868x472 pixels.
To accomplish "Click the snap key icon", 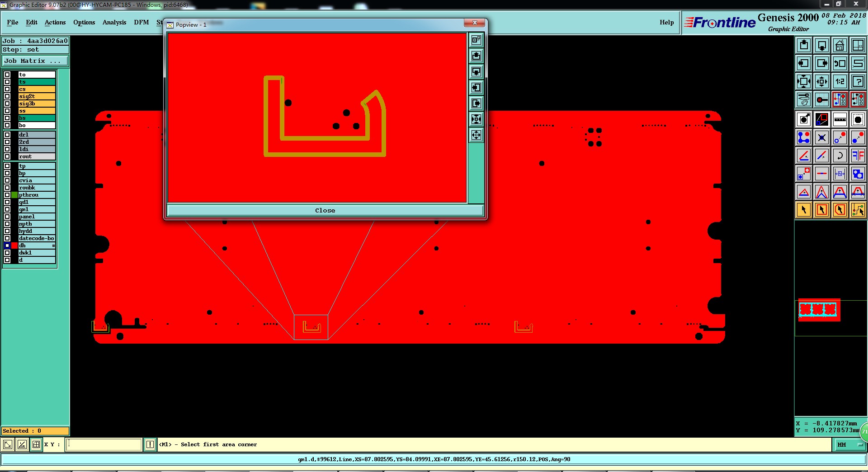I will coord(822,99).
